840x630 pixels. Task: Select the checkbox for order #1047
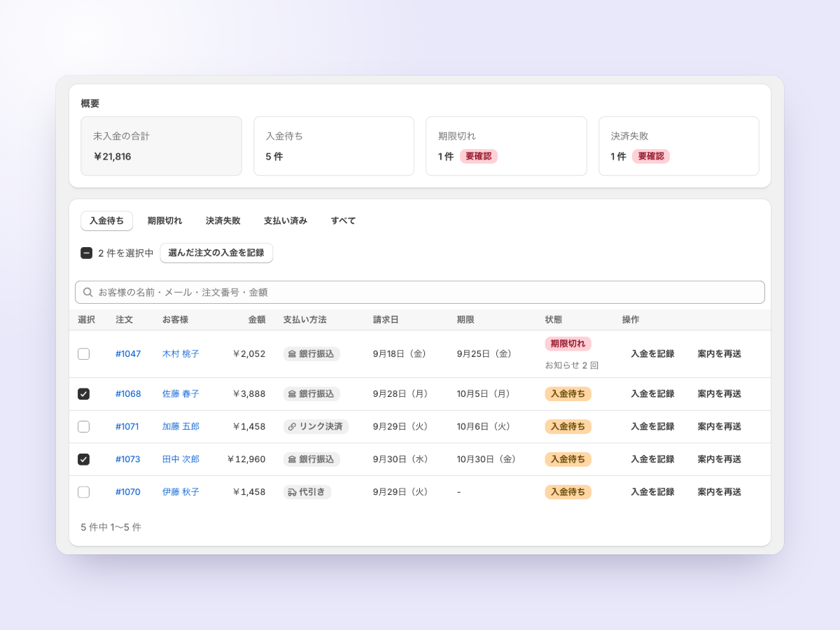click(x=84, y=354)
